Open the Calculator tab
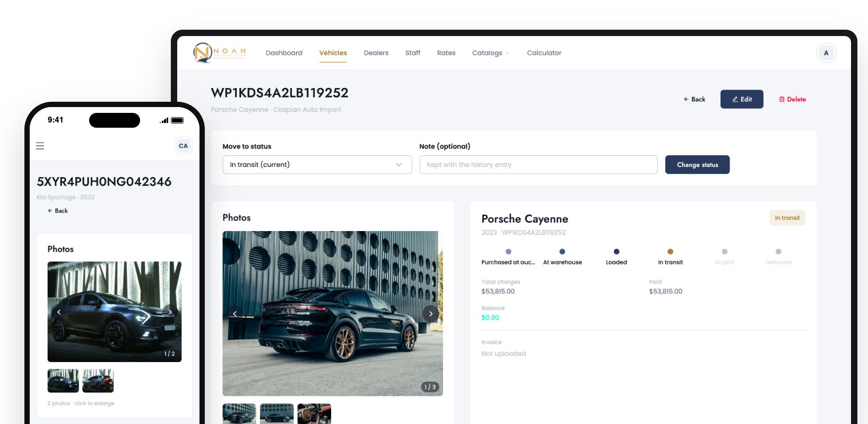The image size is (868, 424). click(544, 53)
